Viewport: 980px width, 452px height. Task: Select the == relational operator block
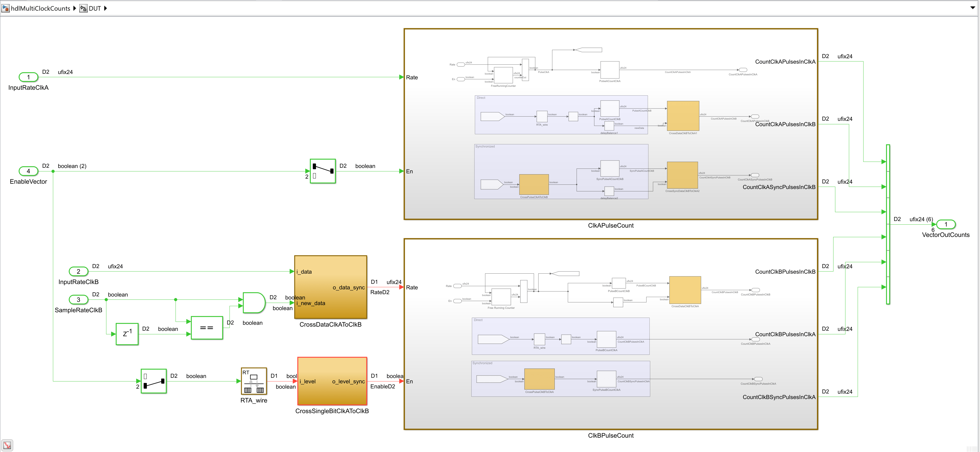[207, 327]
